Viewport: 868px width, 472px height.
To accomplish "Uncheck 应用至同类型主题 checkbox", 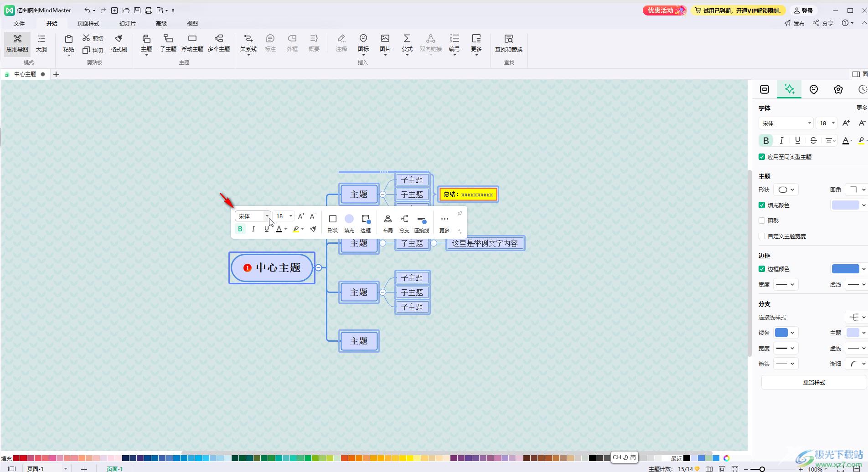I will (762, 157).
